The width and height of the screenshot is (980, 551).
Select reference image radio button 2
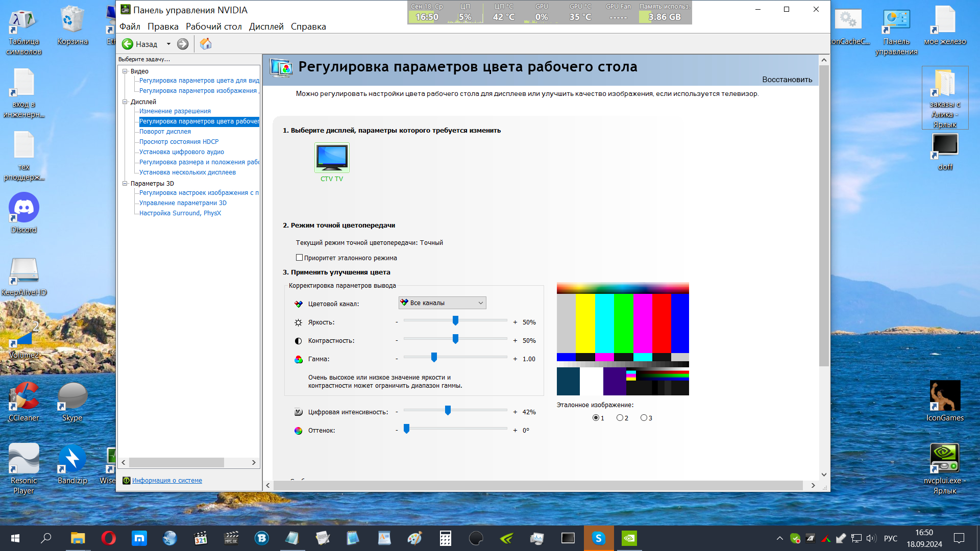(620, 418)
